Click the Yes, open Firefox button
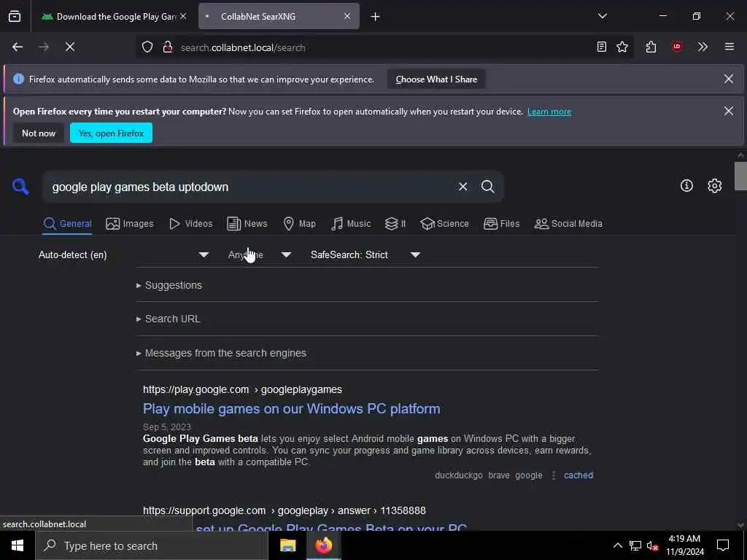This screenshot has width=747, height=560. tap(111, 133)
